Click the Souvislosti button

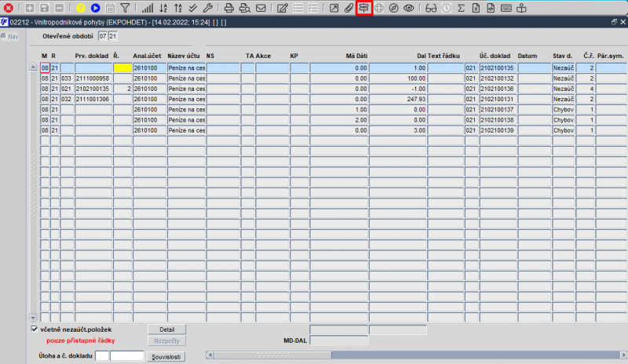point(166,356)
